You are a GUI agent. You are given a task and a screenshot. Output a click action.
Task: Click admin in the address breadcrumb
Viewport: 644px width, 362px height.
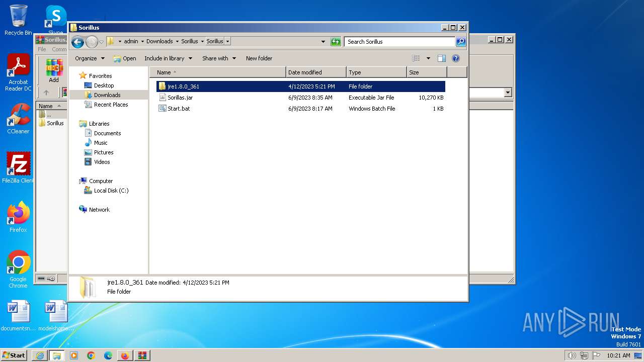coord(131,42)
